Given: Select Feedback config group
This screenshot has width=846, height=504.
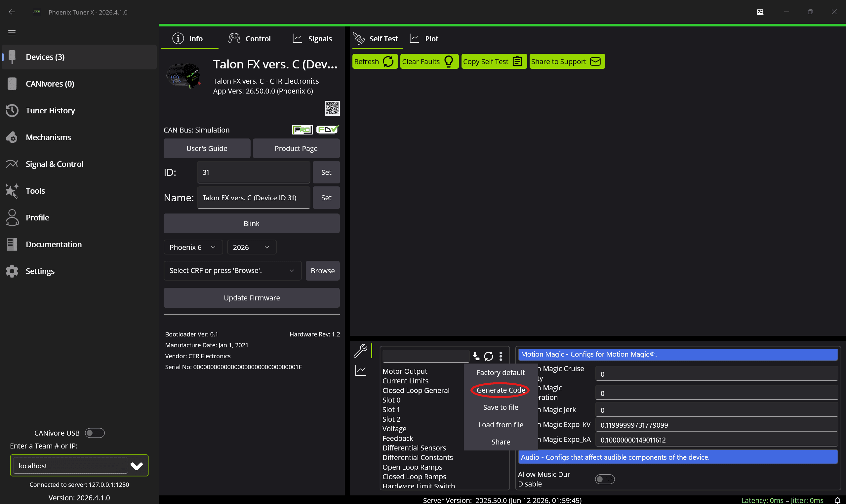Looking at the screenshot, I should click(x=398, y=438).
